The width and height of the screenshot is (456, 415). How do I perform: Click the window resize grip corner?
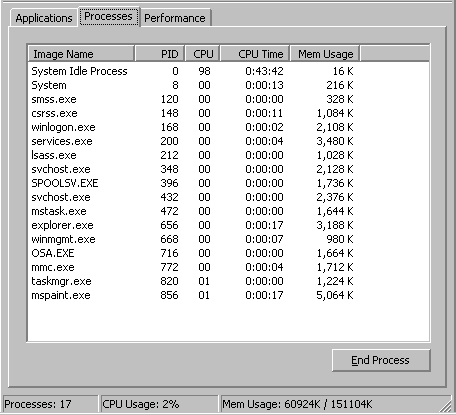pos(445,406)
